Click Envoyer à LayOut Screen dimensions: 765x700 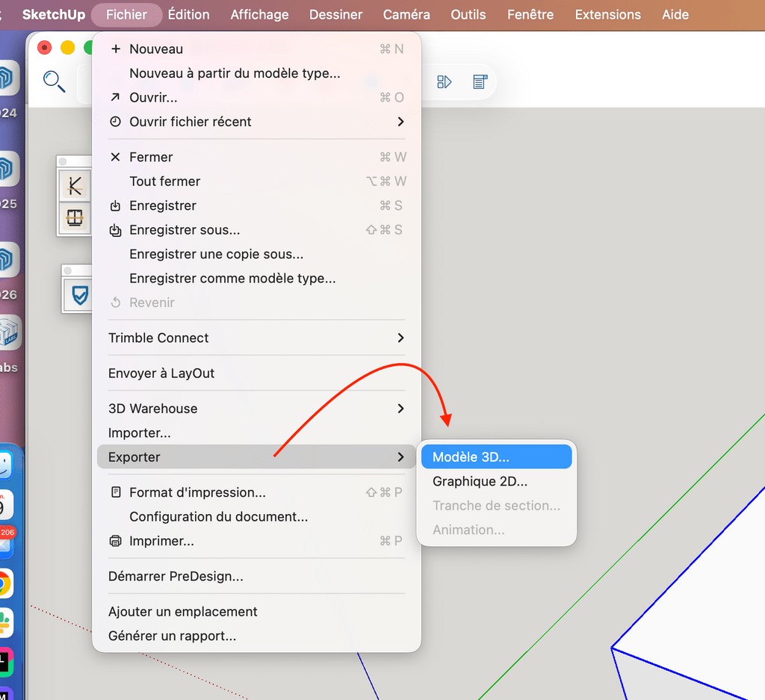[x=257, y=374]
